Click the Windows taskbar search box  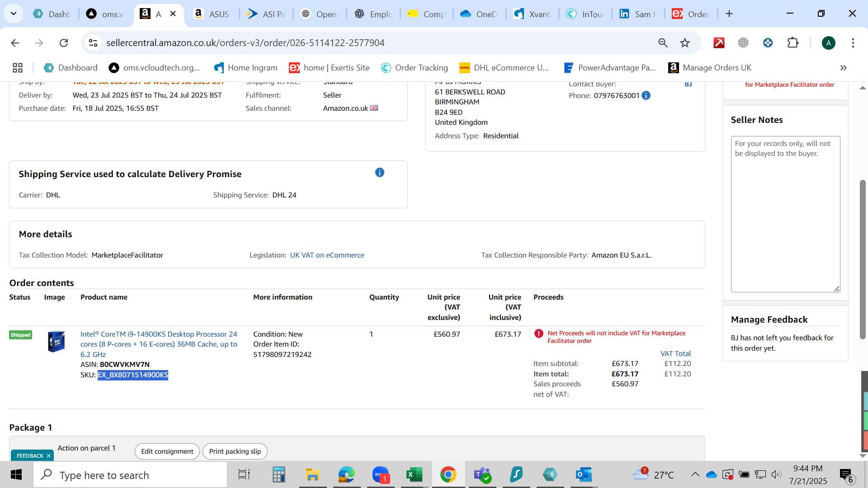point(130,475)
